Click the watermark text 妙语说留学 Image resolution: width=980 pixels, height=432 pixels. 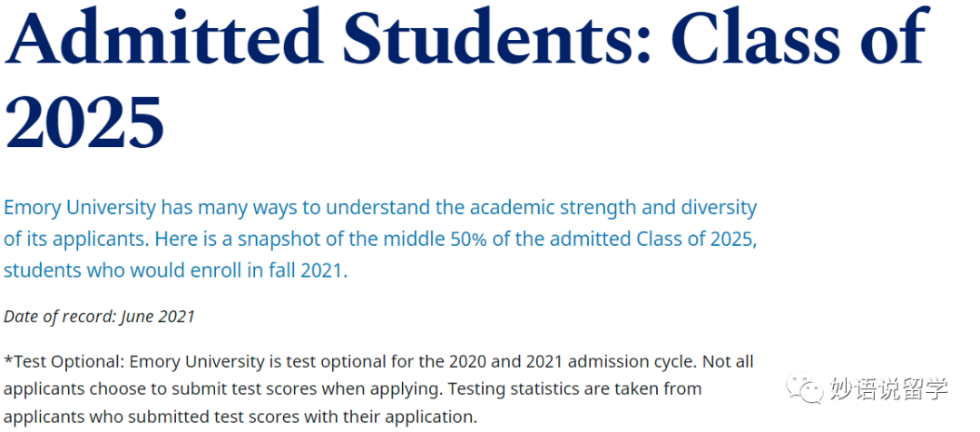pos(888,388)
